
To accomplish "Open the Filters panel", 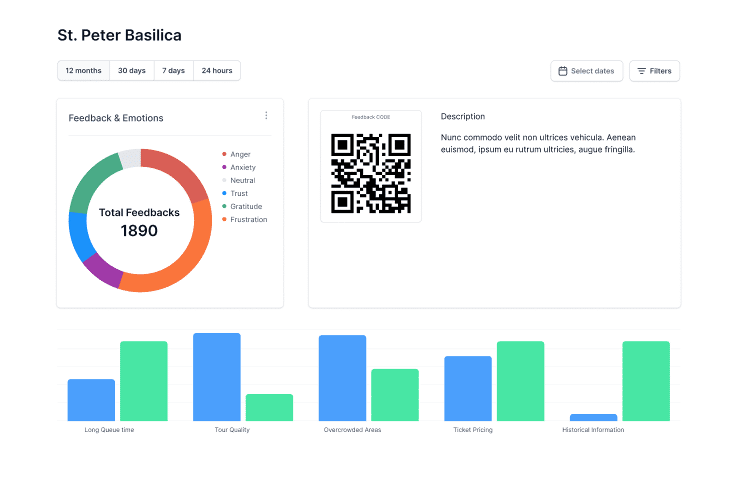I will pos(655,71).
